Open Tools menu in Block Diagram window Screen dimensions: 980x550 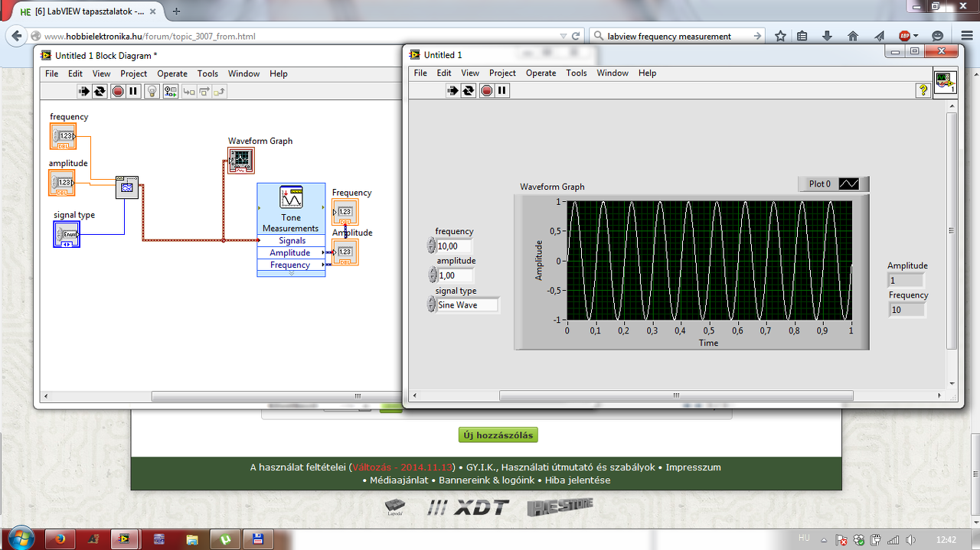(x=207, y=73)
